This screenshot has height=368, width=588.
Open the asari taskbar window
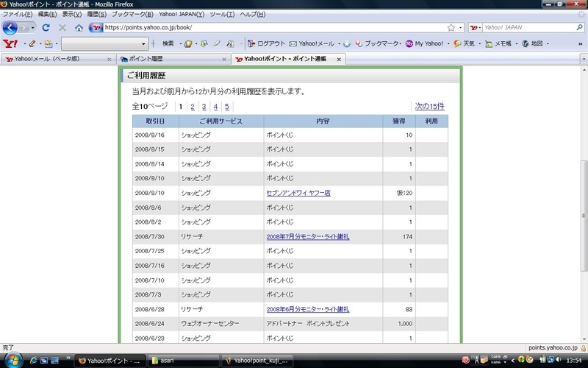pyautogui.click(x=183, y=361)
